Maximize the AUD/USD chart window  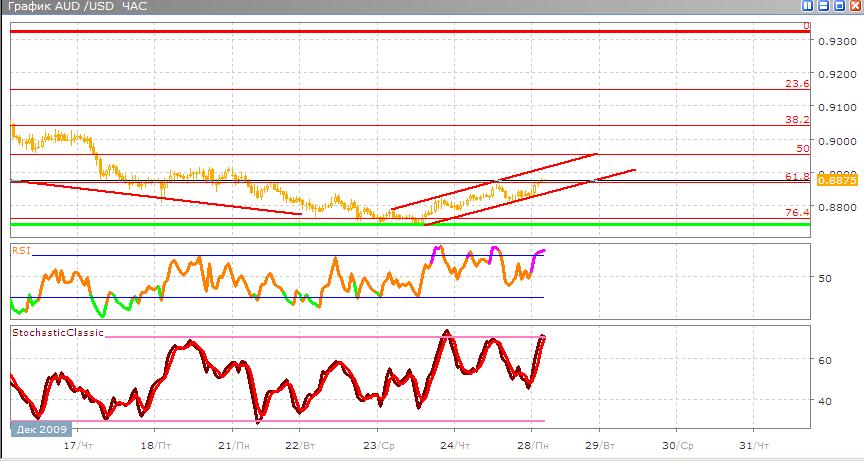[839, 6]
